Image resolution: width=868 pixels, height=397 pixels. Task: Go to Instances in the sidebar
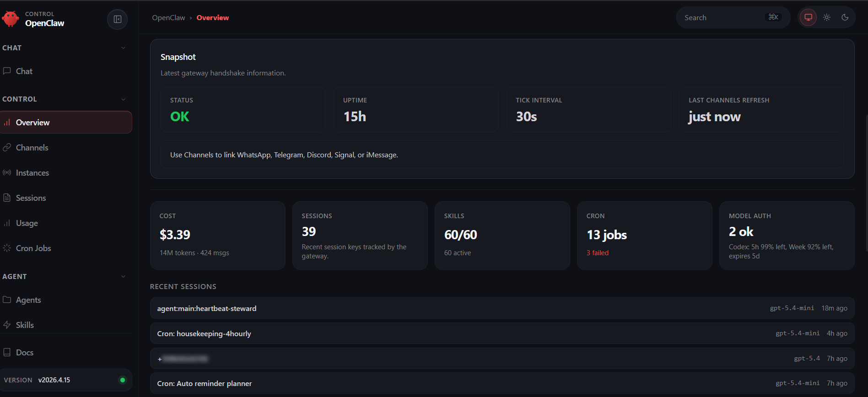(x=32, y=173)
